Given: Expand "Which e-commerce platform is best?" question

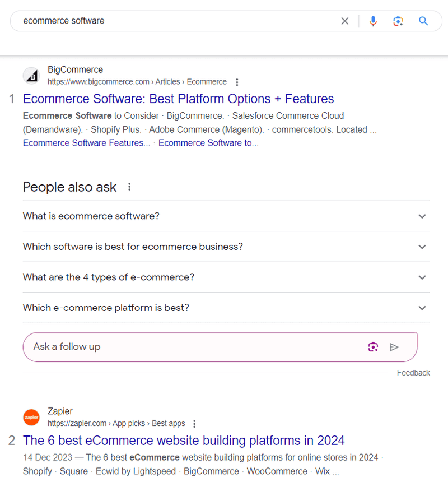Looking at the screenshot, I should click(x=226, y=308).
